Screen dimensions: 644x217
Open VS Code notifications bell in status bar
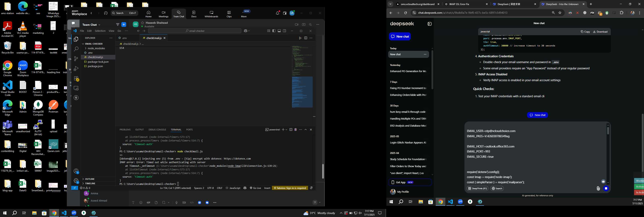(311, 188)
